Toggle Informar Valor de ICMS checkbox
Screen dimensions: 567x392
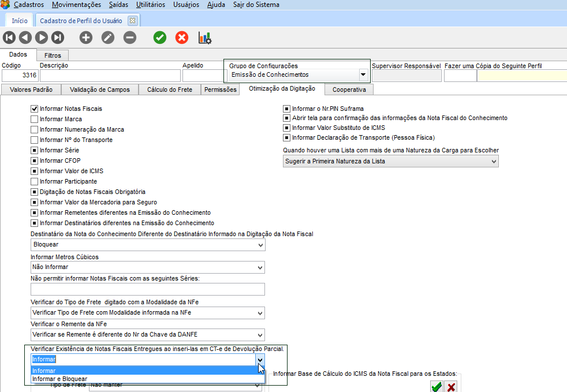[34, 171]
